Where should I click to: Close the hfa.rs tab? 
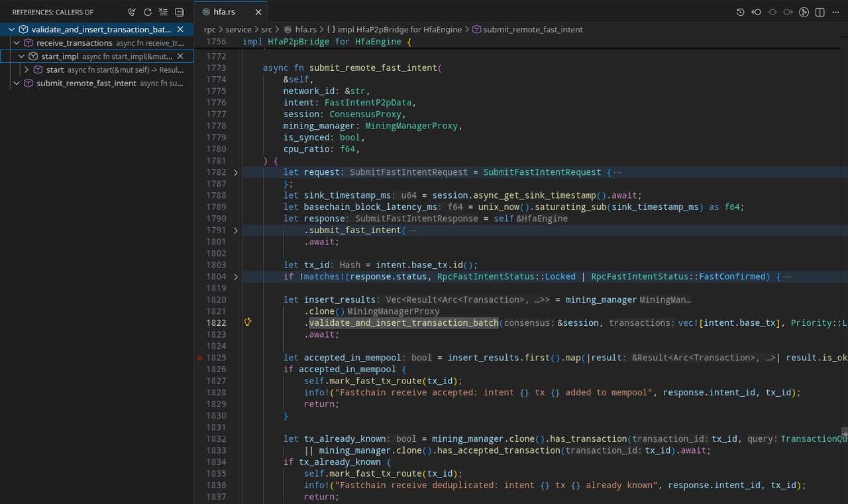pos(258,12)
